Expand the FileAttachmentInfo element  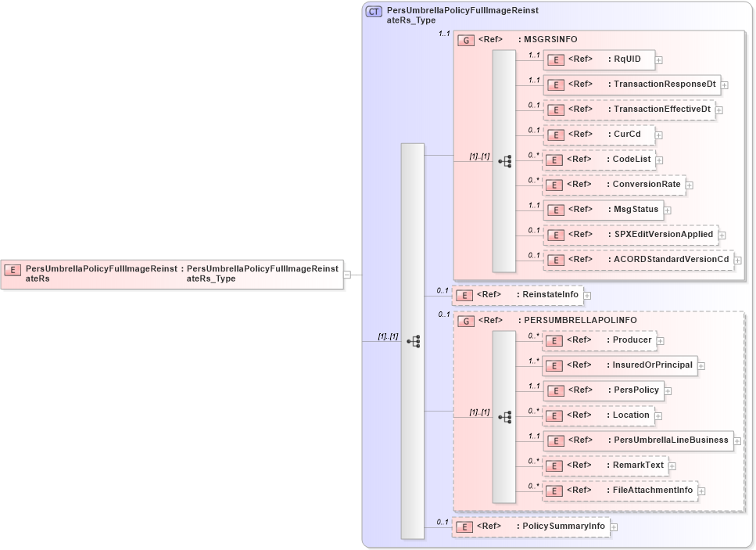pyautogui.click(x=700, y=491)
